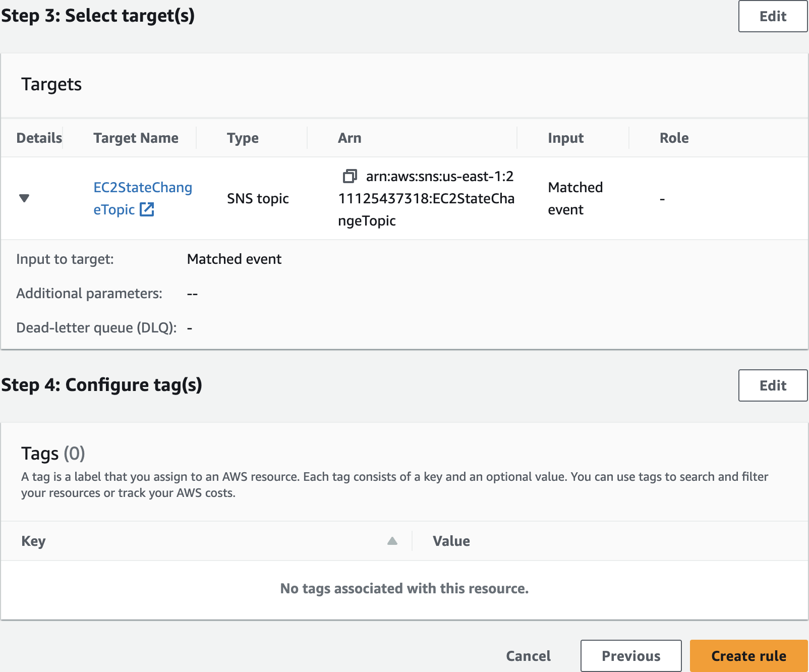
Task: Click the Target Name column header
Action: [x=136, y=138]
